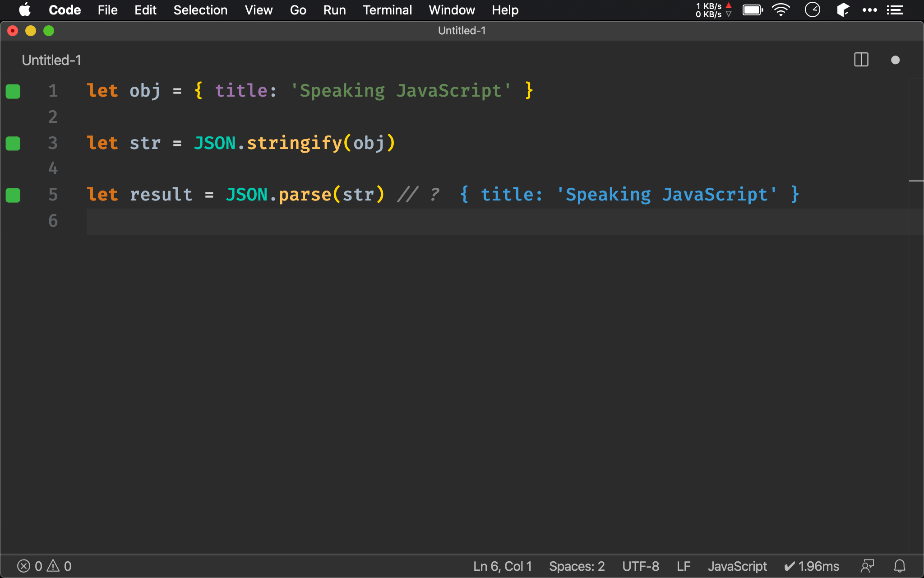Viewport: 924px width, 578px height.
Task: Open the Run menu
Action: tap(334, 9)
